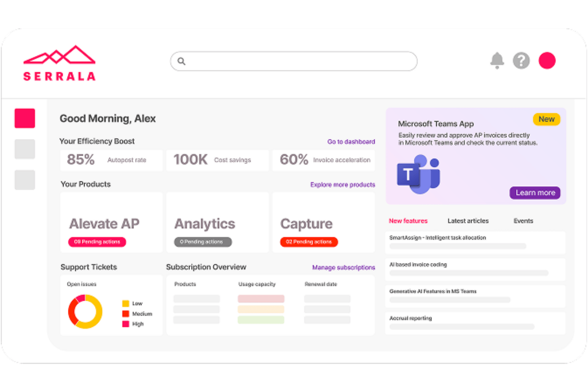Click the green usage capacity bar
This screenshot has height=392, width=588.
pyautogui.click(x=261, y=320)
